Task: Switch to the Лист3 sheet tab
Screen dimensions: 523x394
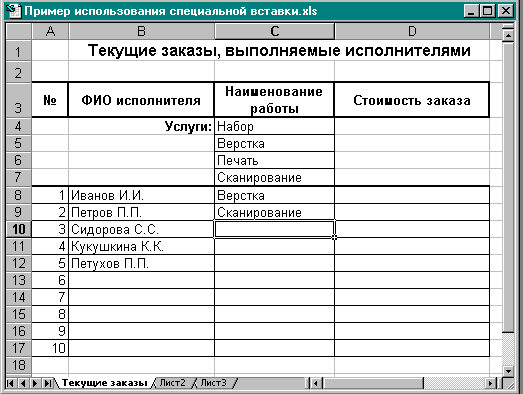Action: (213, 383)
